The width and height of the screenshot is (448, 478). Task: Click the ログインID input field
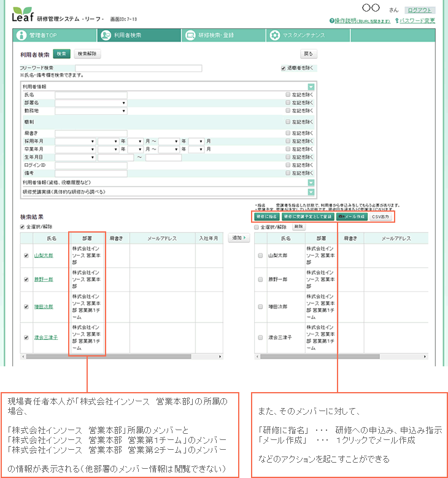click(91, 165)
